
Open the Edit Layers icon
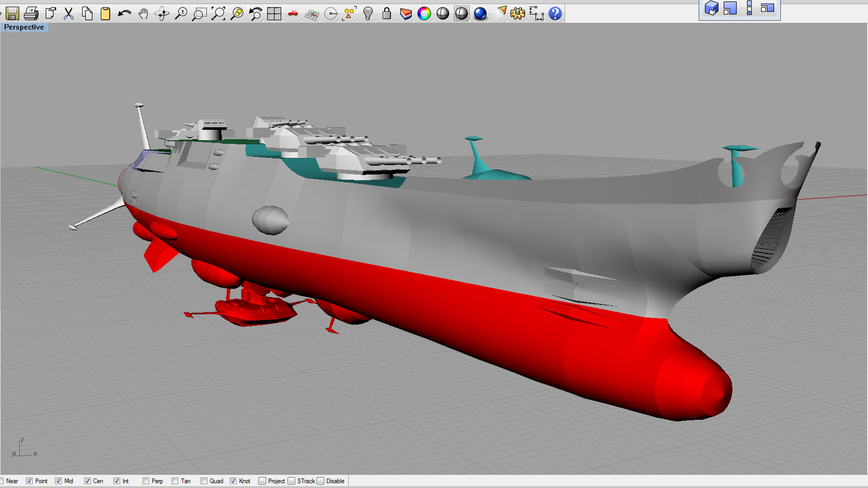(x=406, y=14)
